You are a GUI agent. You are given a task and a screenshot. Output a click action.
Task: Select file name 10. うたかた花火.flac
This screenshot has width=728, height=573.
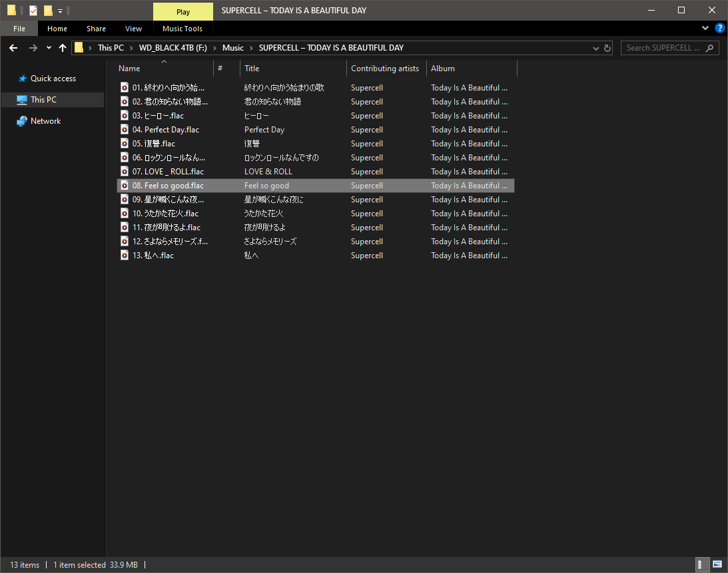click(x=165, y=214)
